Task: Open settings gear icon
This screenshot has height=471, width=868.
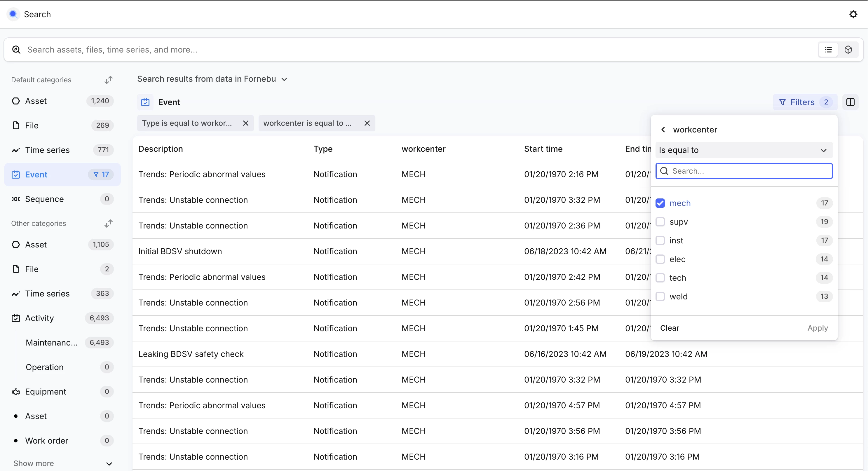Action: [x=853, y=14]
